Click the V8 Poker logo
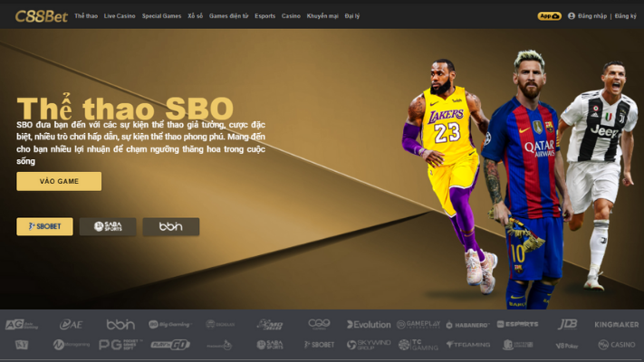644x362 pixels. (567, 346)
